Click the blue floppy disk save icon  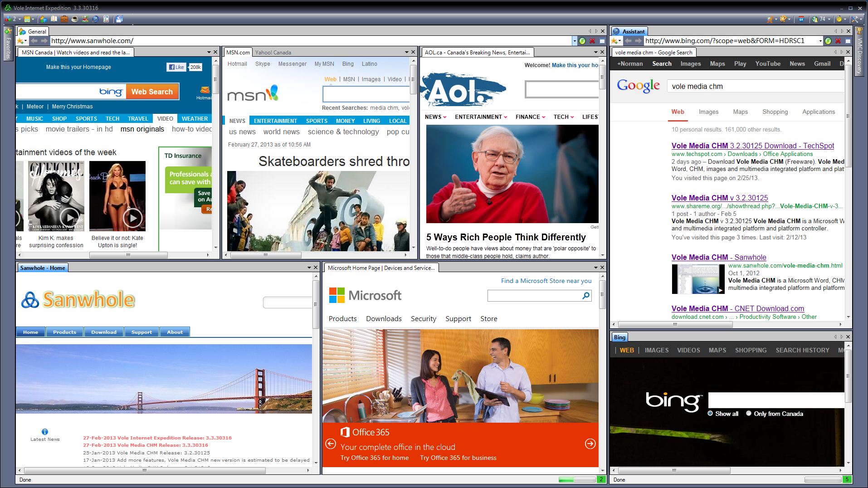tap(119, 19)
